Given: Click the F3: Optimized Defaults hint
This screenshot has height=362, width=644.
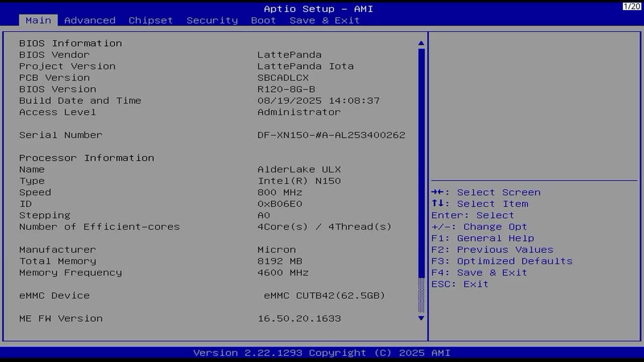Looking at the screenshot, I should pos(502,261).
